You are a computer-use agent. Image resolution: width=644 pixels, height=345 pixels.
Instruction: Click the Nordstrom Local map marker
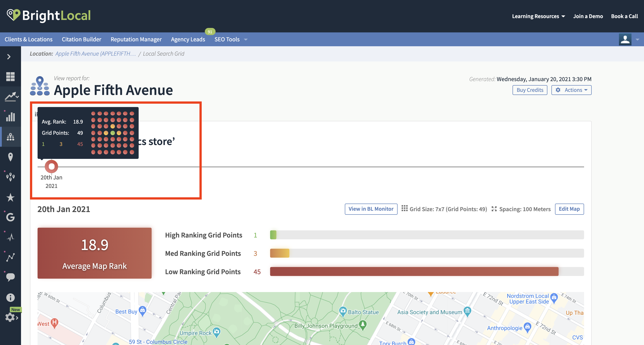pyautogui.click(x=554, y=298)
